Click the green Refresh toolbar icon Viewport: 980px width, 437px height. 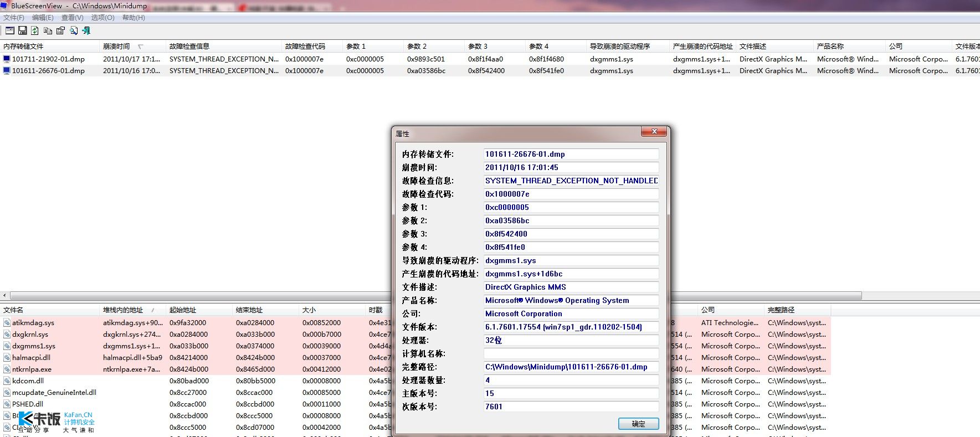click(x=35, y=30)
